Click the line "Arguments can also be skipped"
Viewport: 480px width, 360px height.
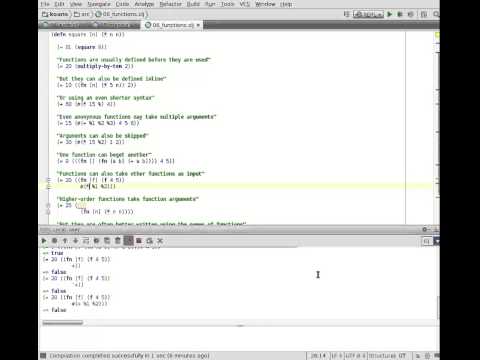point(103,136)
